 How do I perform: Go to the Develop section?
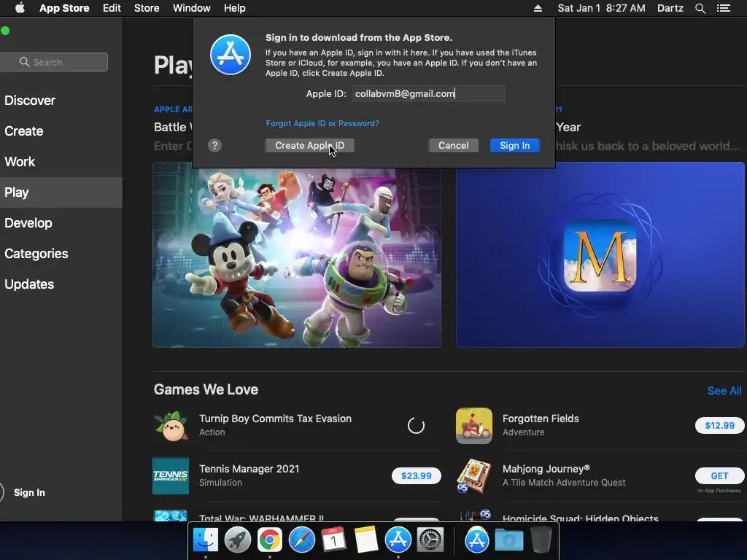(28, 223)
